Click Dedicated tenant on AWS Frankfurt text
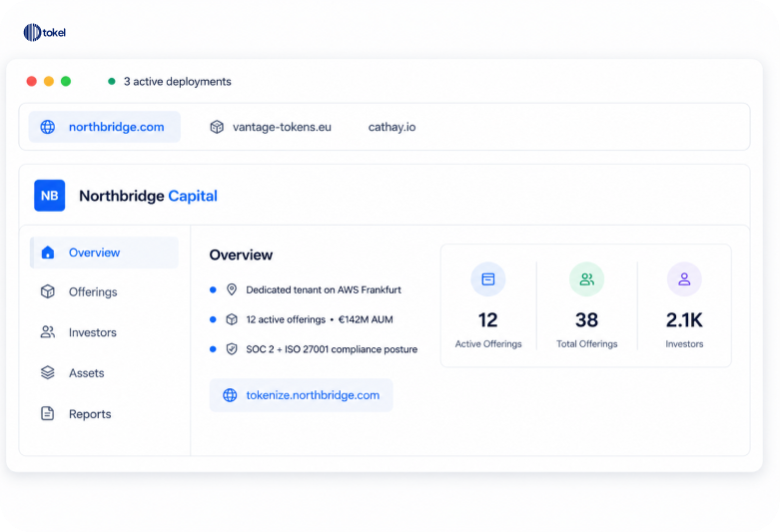The height and width of the screenshot is (532, 780). coord(324,289)
